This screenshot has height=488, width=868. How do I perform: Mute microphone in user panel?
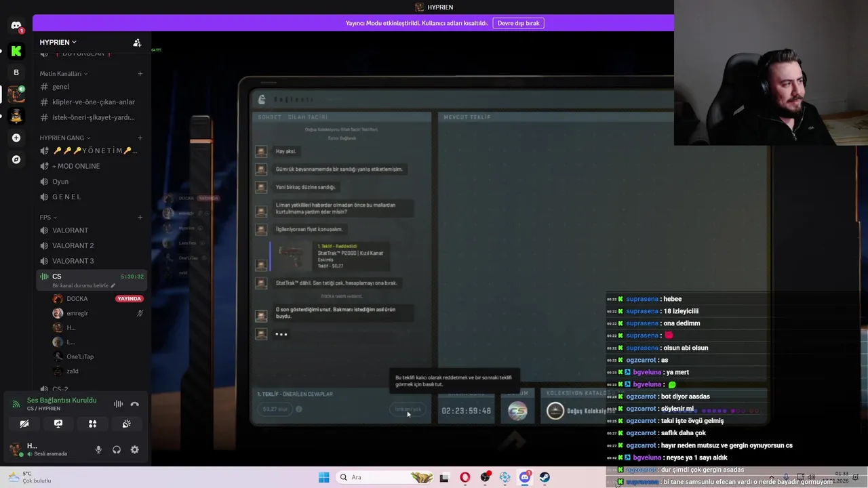coord(98,449)
